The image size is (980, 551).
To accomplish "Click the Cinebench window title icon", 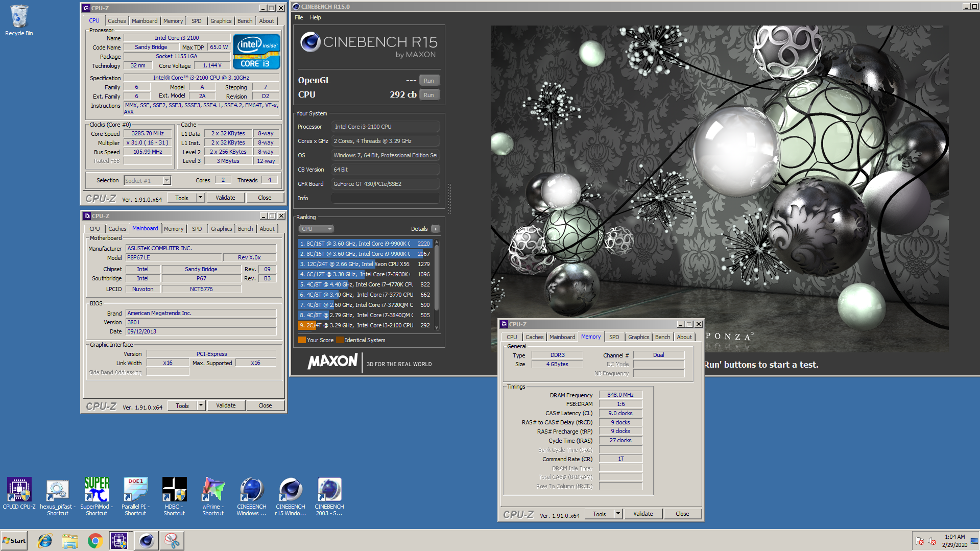I will point(296,7).
